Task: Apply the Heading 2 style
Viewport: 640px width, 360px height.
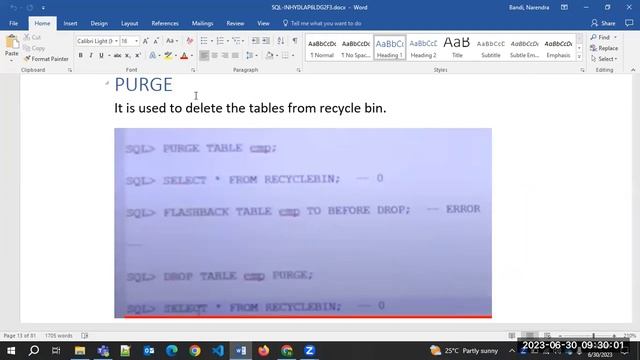Action: pos(423,48)
